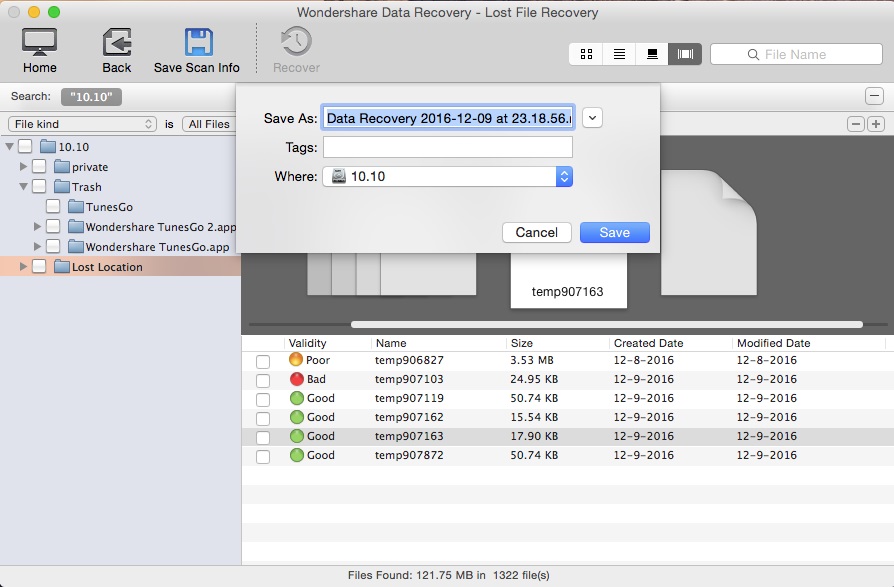Viewport: 894px width, 587px height.
Task: Collapse the Trash folder node
Action: click(23, 186)
